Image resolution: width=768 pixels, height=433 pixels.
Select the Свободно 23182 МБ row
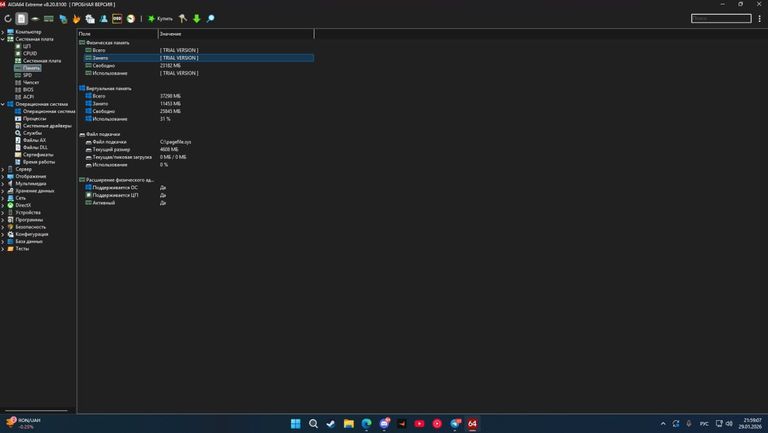199,66
